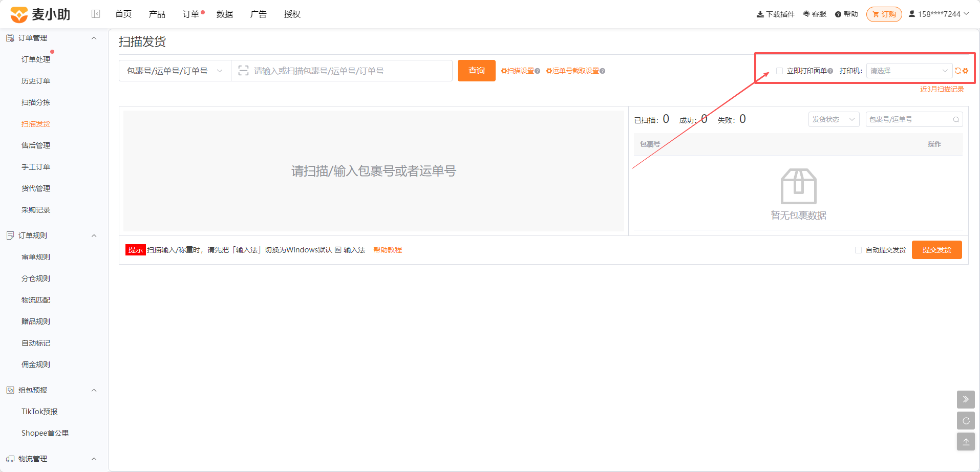Screen dimensions: 980x472
Task: Click the 麦小助 logo
Action: click(40, 14)
